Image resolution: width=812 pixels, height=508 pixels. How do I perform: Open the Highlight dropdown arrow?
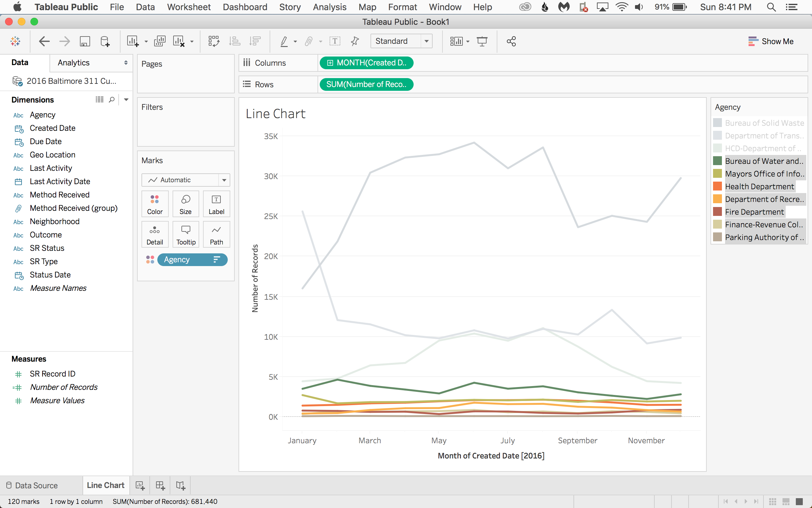pos(295,42)
